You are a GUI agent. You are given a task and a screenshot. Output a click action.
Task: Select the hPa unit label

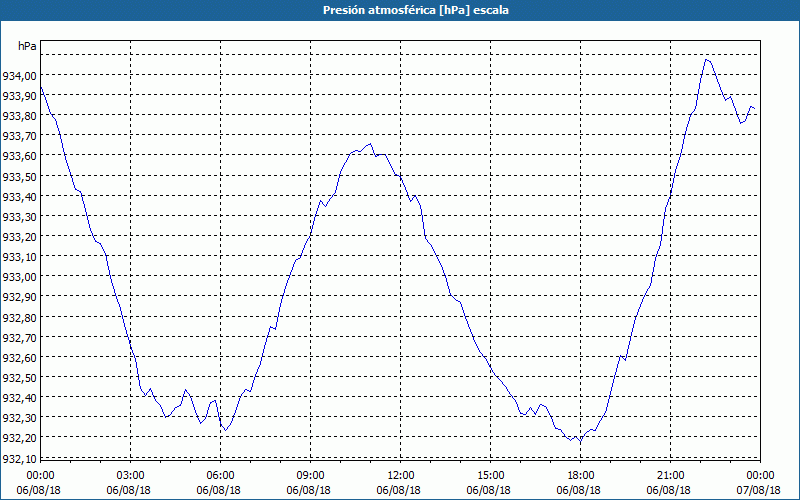[27, 46]
